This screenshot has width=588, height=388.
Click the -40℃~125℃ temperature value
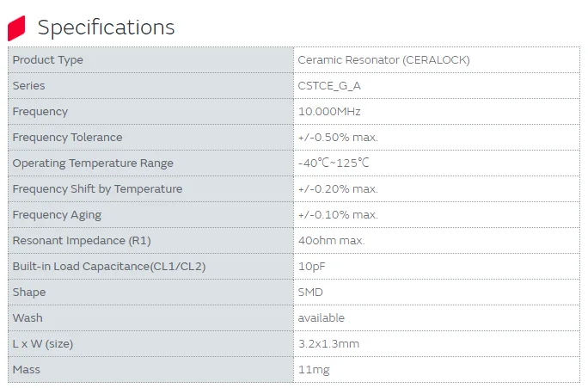click(334, 163)
